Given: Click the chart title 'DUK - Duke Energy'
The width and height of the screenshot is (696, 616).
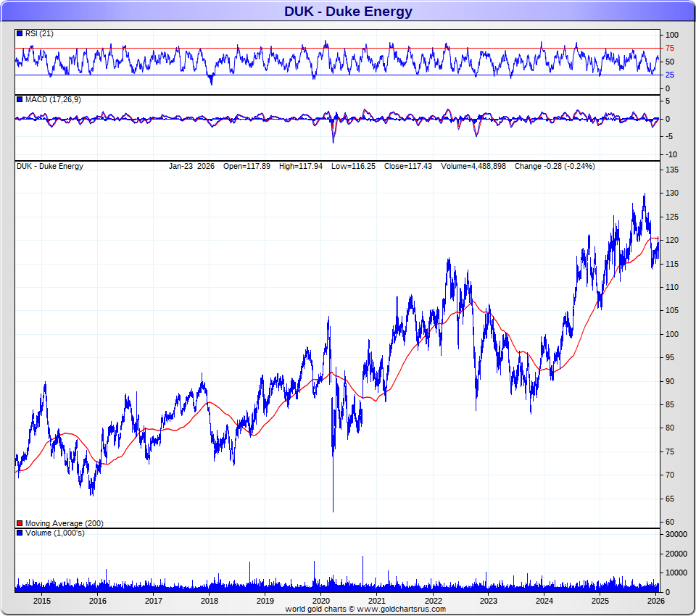Looking at the screenshot, I should (x=348, y=11).
